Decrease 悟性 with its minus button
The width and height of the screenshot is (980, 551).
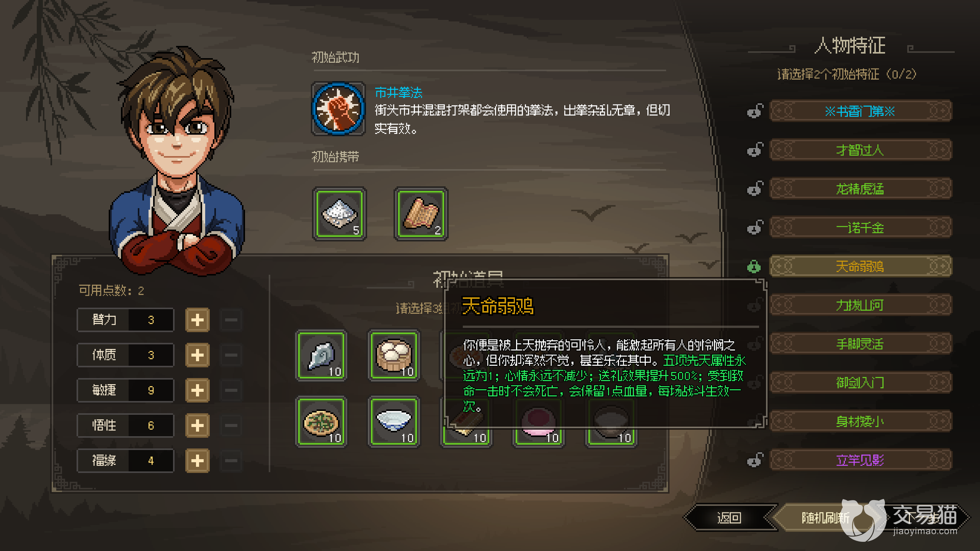[231, 425]
